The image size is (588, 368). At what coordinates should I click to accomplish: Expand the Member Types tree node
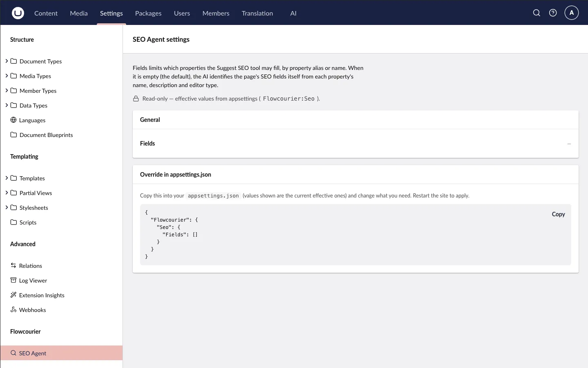(7, 90)
